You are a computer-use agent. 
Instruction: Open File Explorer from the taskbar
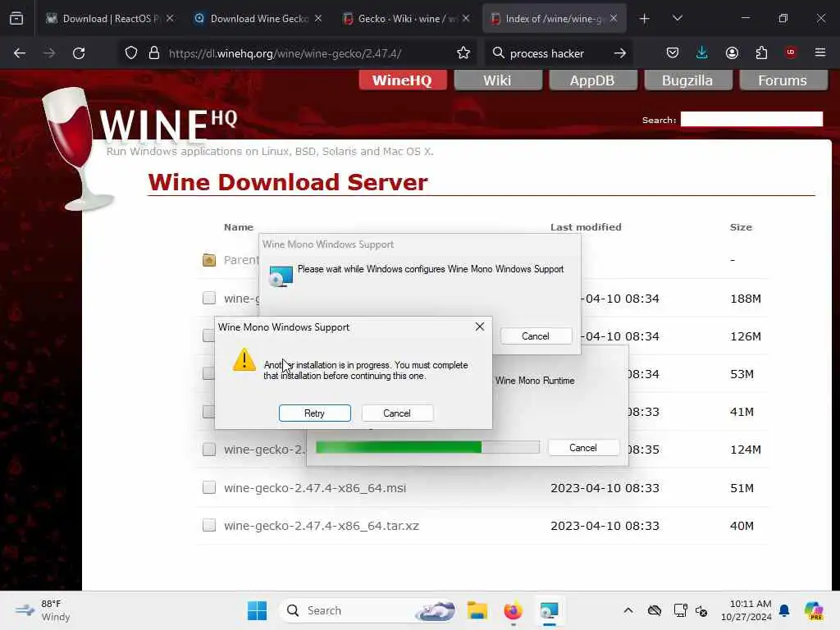(477, 610)
